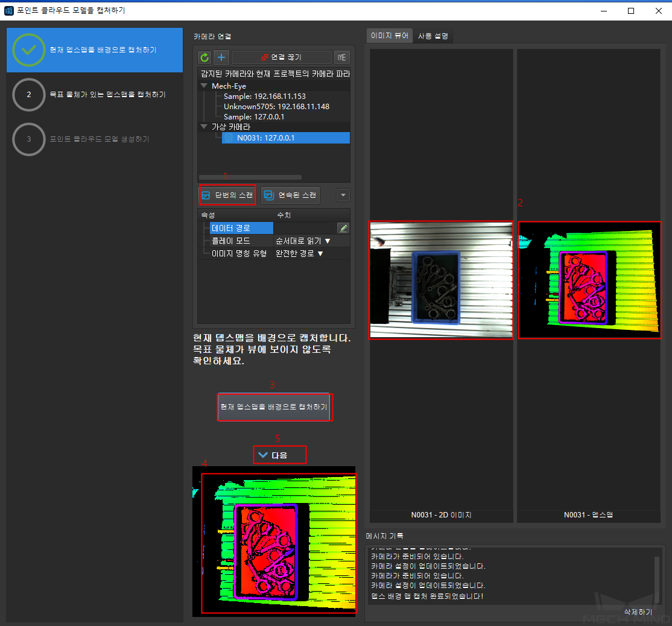Click the 단번의 스캔 single scan button

coord(228,195)
